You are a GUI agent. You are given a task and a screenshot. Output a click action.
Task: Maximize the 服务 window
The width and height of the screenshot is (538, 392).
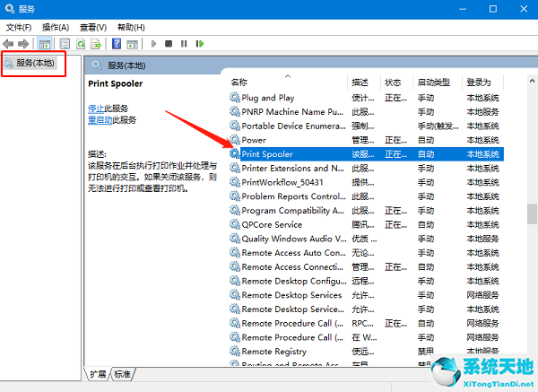tap(493, 9)
